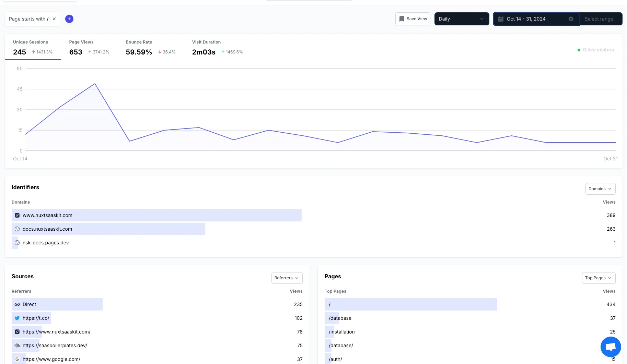Click the clear icon inside the date range picker
This screenshot has height=364, width=627.
coord(571,19)
